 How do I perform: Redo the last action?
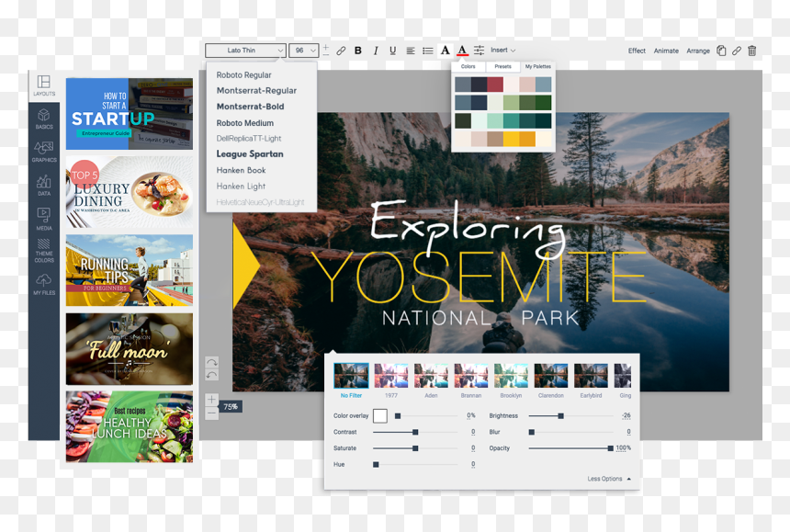tap(211, 362)
